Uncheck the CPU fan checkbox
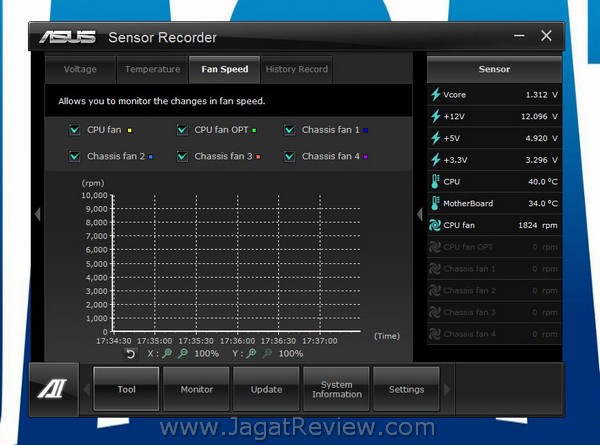Image resolution: width=600 pixels, height=445 pixels. [x=75, y=130]
